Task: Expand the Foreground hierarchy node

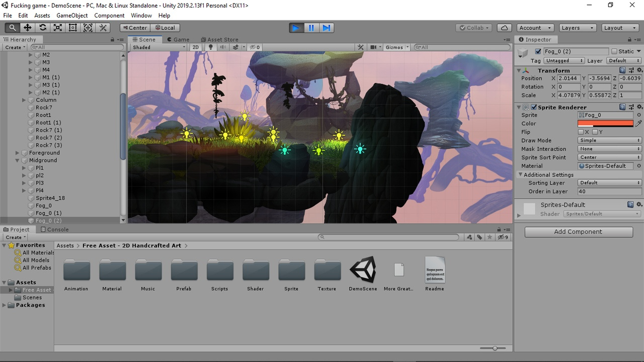Action: pyautogui.click(x=18, y=153)
